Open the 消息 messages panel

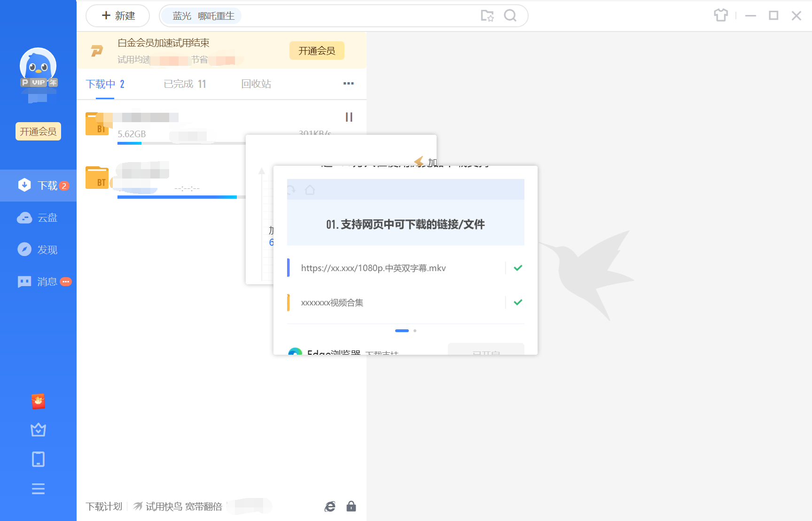pos(38,281)
